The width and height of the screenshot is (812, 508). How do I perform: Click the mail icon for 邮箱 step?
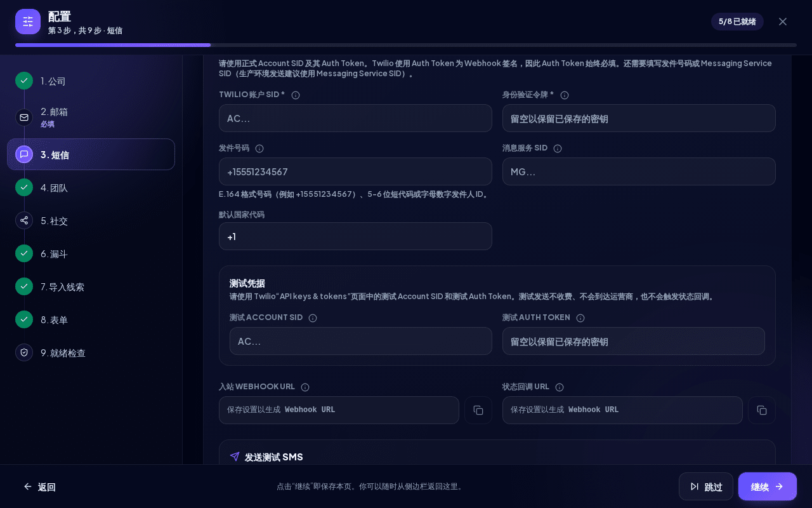point(24,117)
